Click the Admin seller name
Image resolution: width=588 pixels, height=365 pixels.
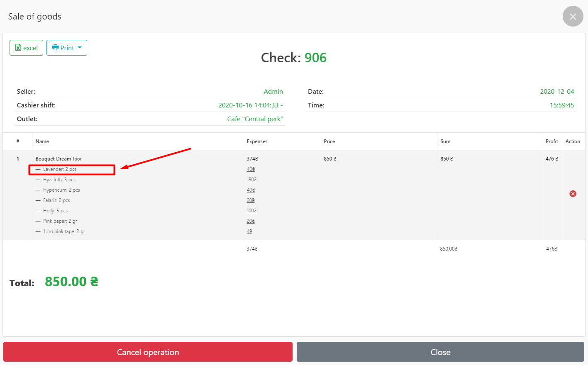[x=273, y=92]
